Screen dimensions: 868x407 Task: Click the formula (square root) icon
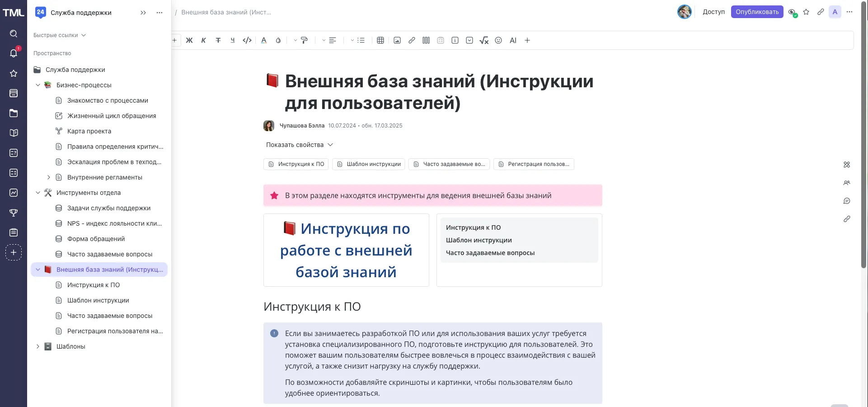point(484,40)
